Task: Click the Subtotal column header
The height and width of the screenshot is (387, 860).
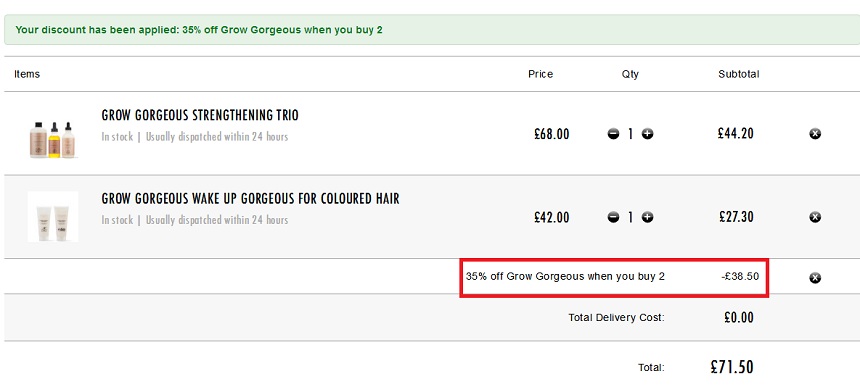Action: [739, 74]
